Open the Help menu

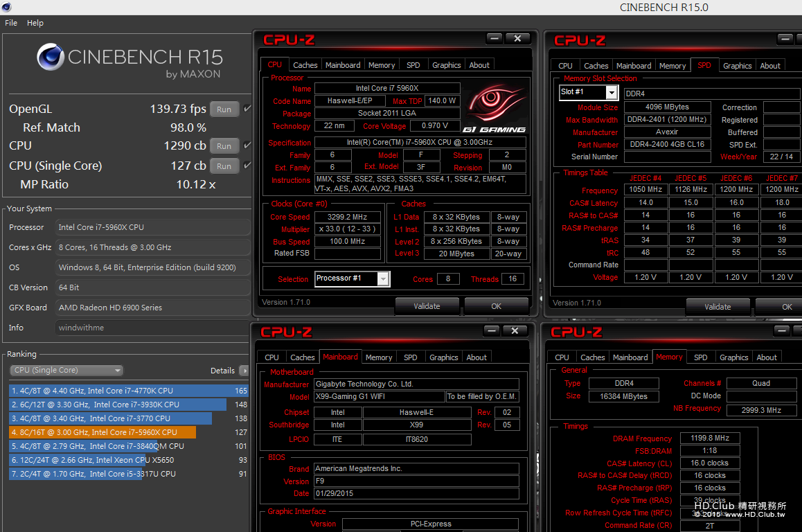click(35, 23)
